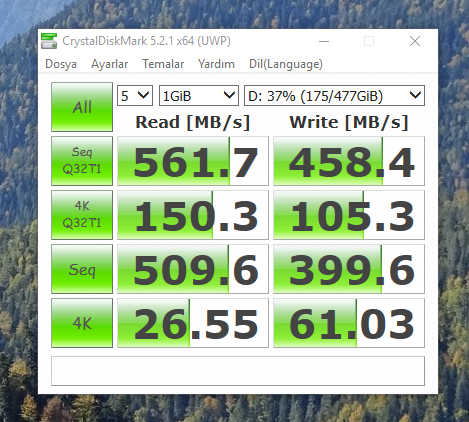
Task: Start the Seq Q32T1 benchmark test
Action: pos(82,161)
